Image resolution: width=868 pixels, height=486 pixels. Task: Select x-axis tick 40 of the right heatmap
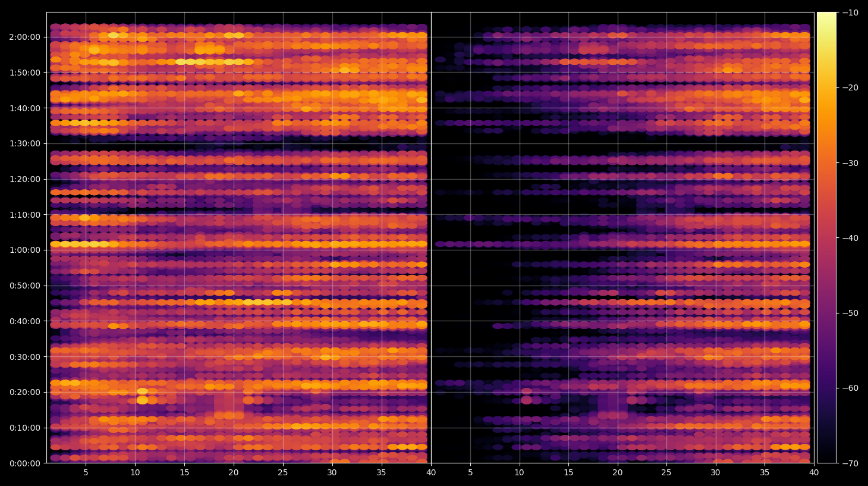pyautogui.click(x=814, y=473)
